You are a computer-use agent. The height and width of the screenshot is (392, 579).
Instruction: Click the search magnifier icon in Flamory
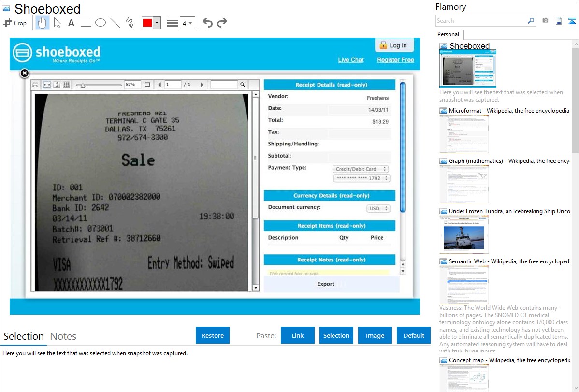click(531, 21)
